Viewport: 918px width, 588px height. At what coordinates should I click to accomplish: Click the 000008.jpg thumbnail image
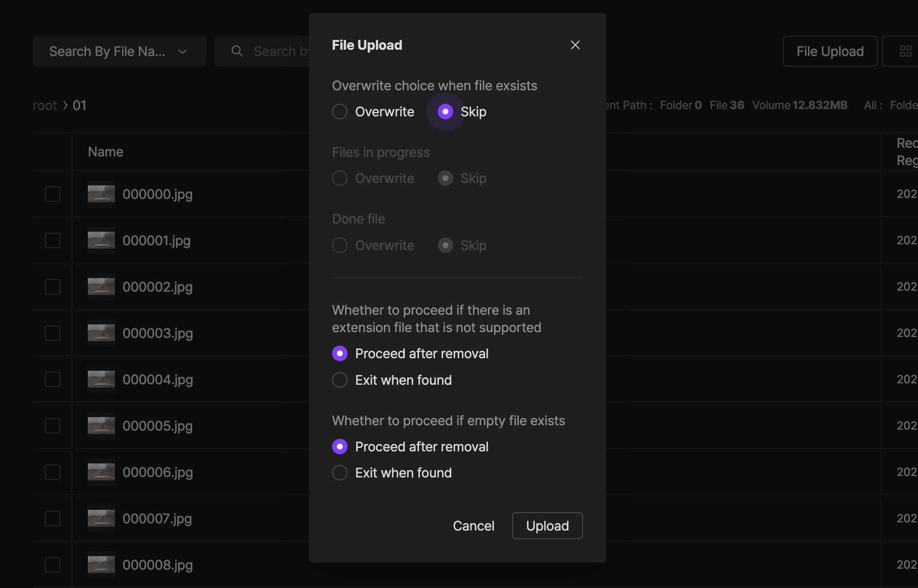(101, 565)
